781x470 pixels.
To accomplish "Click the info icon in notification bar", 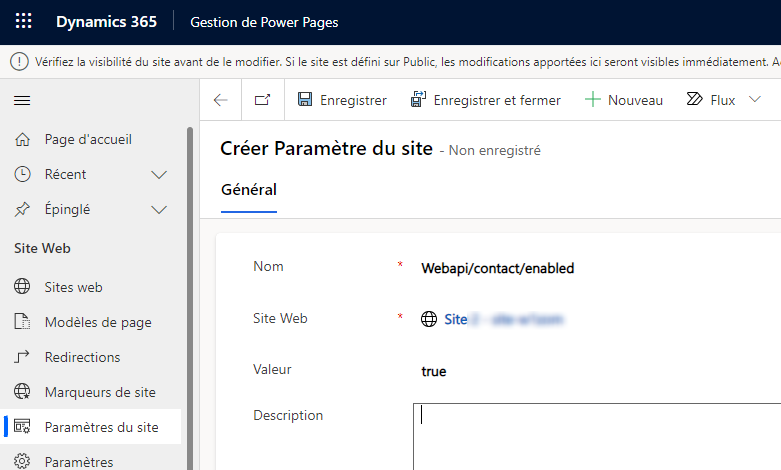I will coord(19,62).
